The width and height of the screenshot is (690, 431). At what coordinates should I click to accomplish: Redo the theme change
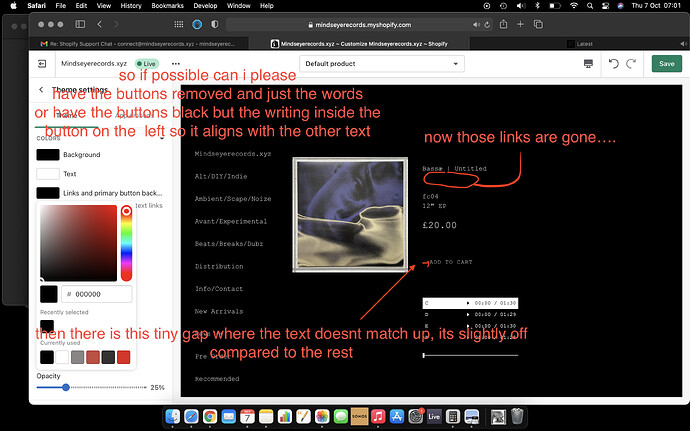631,64
